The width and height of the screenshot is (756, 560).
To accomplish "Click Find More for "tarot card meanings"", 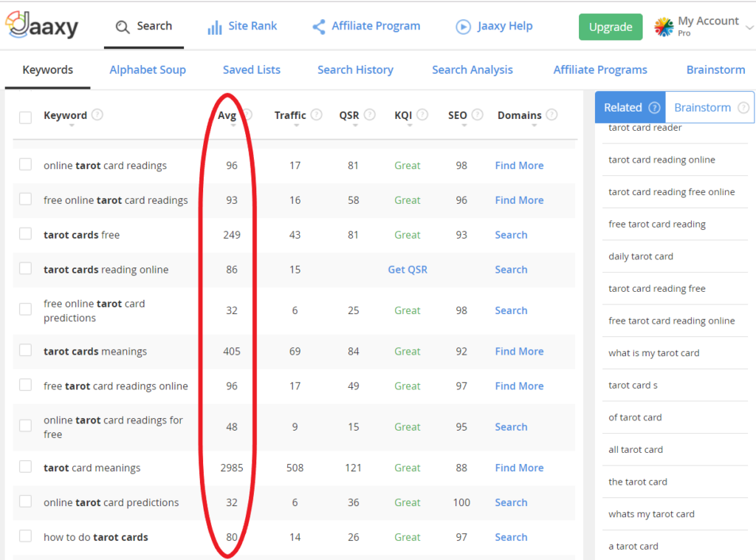I will (x=519, y=468).
